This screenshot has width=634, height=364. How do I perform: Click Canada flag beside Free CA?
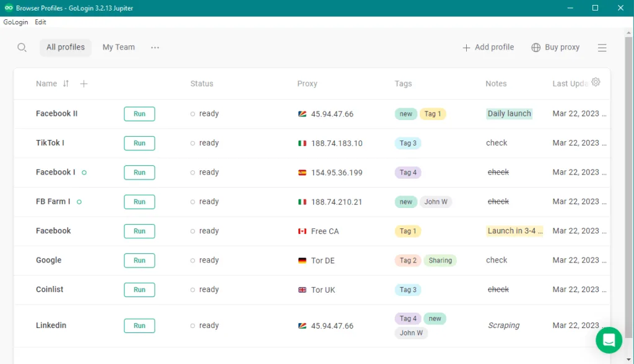tap(302, 232)
